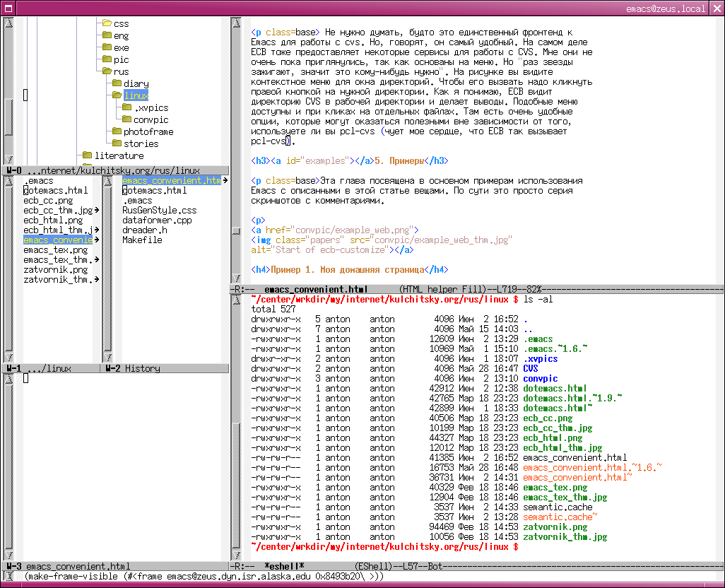Click the photoframe folder icon
725x588 pixels.
(x=117, y=131)
